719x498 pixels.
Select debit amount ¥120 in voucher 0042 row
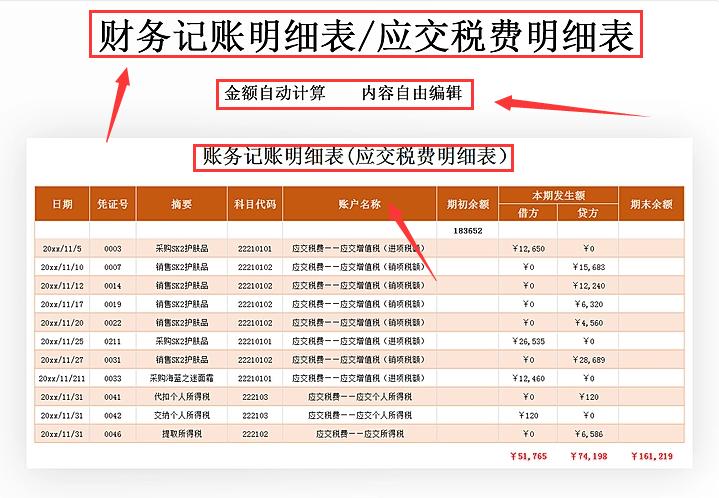(x=528, y=415)
